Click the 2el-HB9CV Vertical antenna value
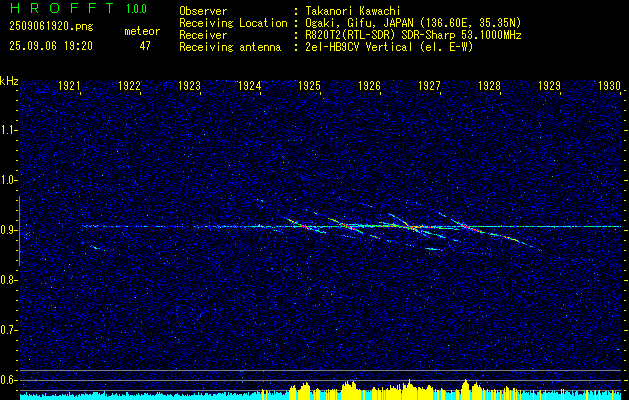This screenshot has height=400, width=629. 389,47
